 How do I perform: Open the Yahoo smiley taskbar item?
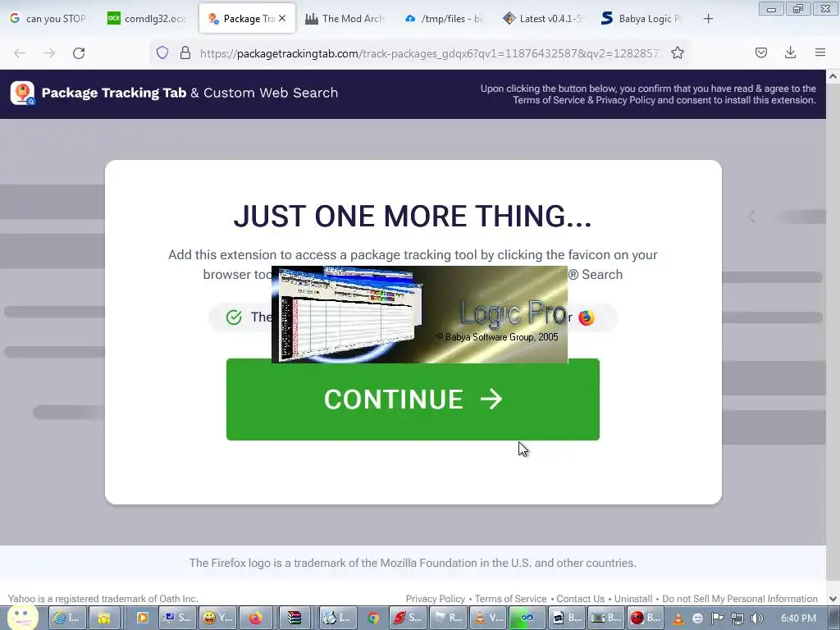tap(217, 618)
